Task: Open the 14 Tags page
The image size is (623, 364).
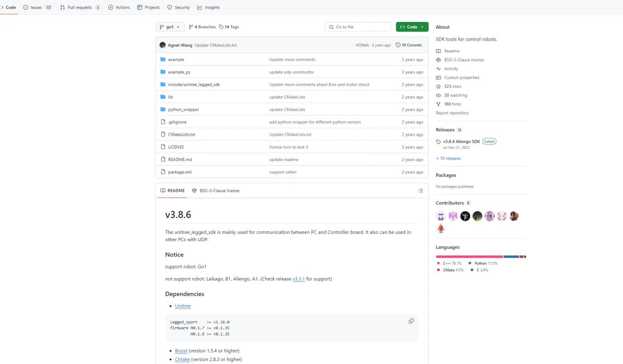Action: coord(229,27)
